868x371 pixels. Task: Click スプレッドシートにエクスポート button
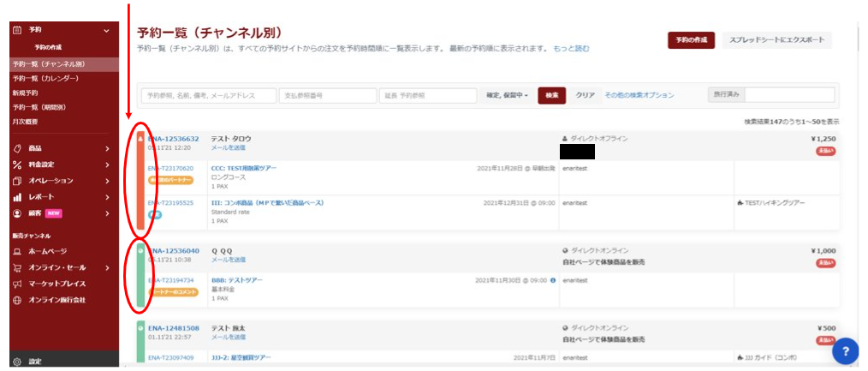pyautogui.click(x=776, y=40)
